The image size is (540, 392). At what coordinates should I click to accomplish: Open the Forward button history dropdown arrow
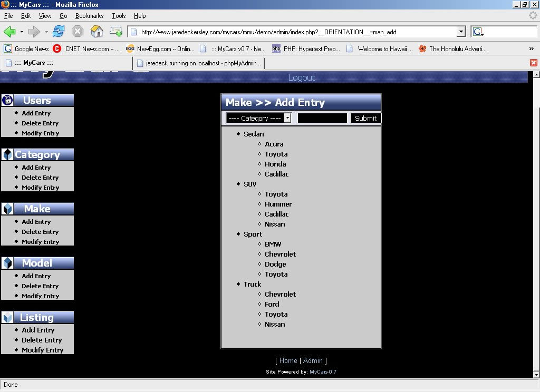coord(46,32)
